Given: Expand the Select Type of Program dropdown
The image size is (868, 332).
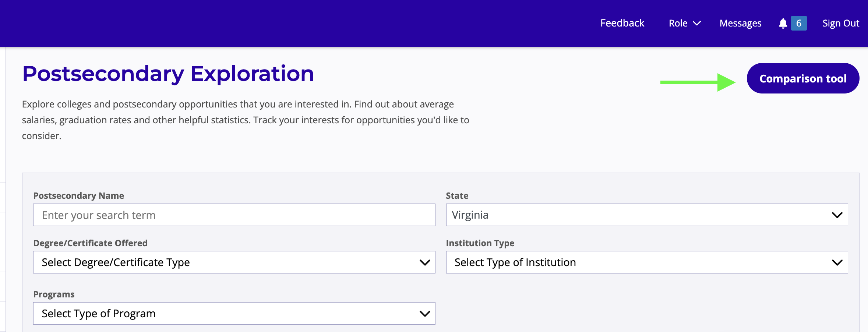Looking at the screenshot, I should tap(234, 314).
